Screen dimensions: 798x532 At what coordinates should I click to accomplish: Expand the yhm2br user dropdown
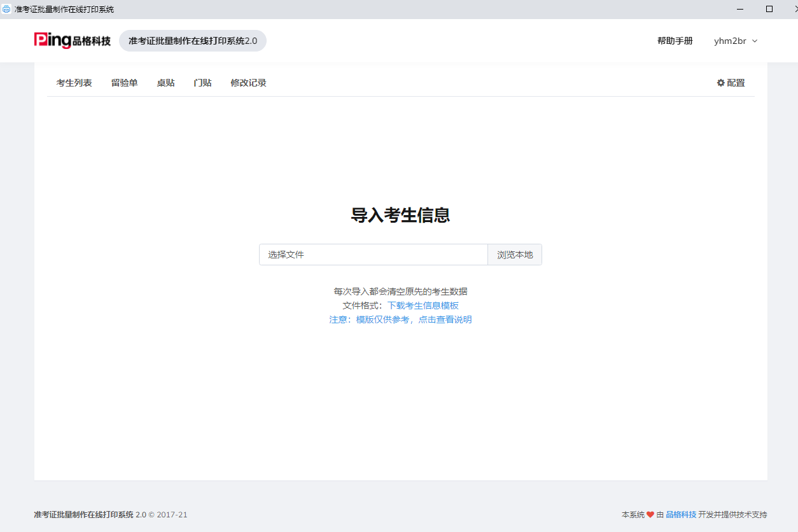736,41
